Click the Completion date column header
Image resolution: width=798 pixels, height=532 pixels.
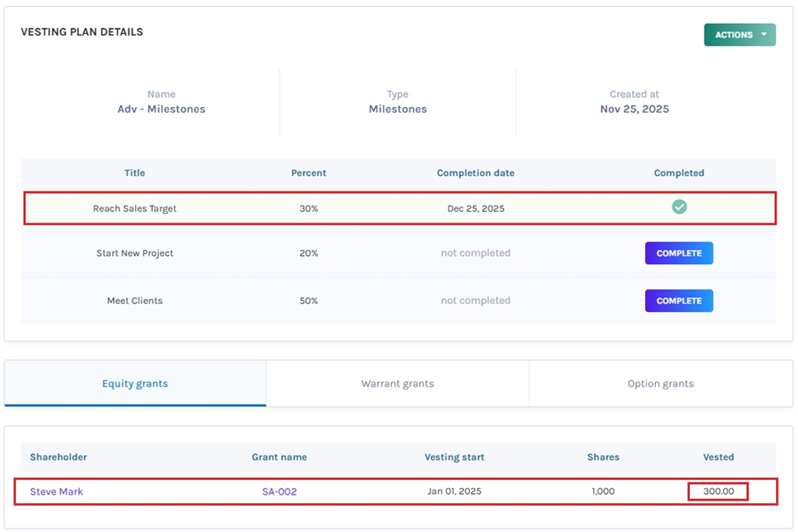(475, 173)
